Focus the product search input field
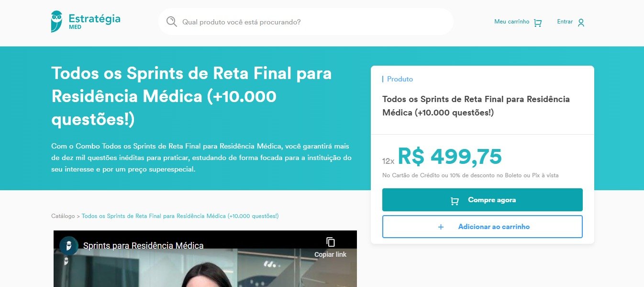The width and height of the screenshot is (644, 287). coord(306,22)
